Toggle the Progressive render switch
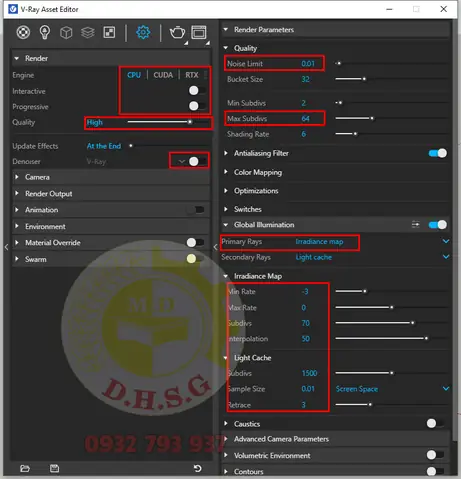This screenshot has width=461, height=479. (197, 106)
